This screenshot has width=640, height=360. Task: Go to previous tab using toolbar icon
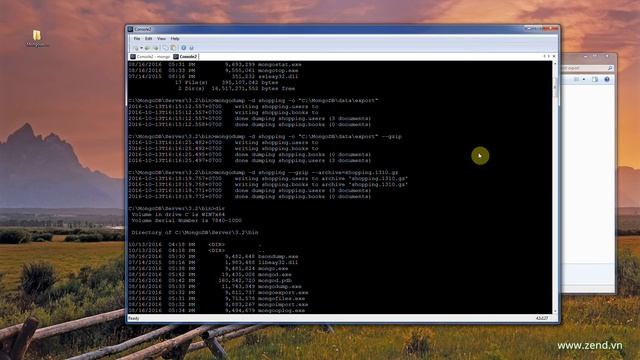click(x=147, y=48)
